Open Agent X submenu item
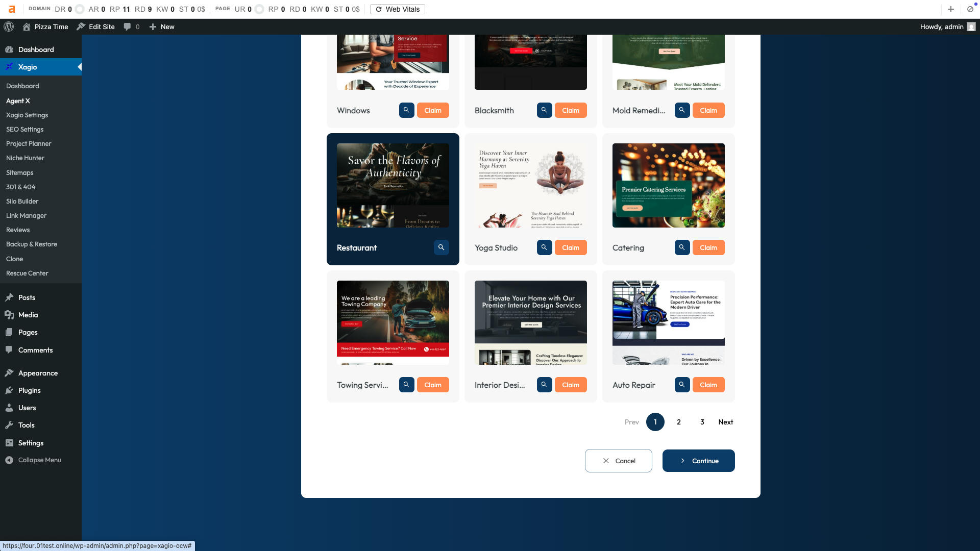 coord(18,101)
